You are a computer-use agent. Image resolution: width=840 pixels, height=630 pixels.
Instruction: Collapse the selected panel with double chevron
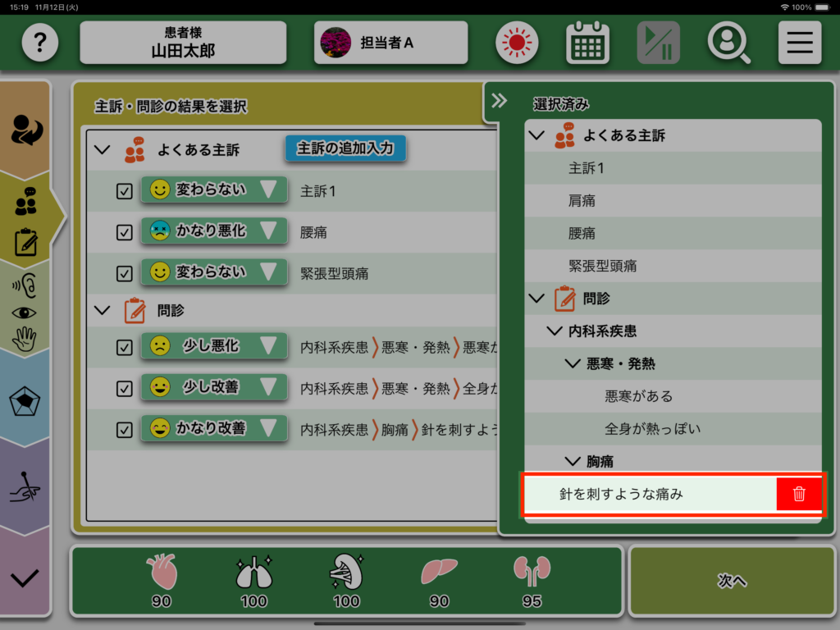pyautogui.click(x=500, y=101)
